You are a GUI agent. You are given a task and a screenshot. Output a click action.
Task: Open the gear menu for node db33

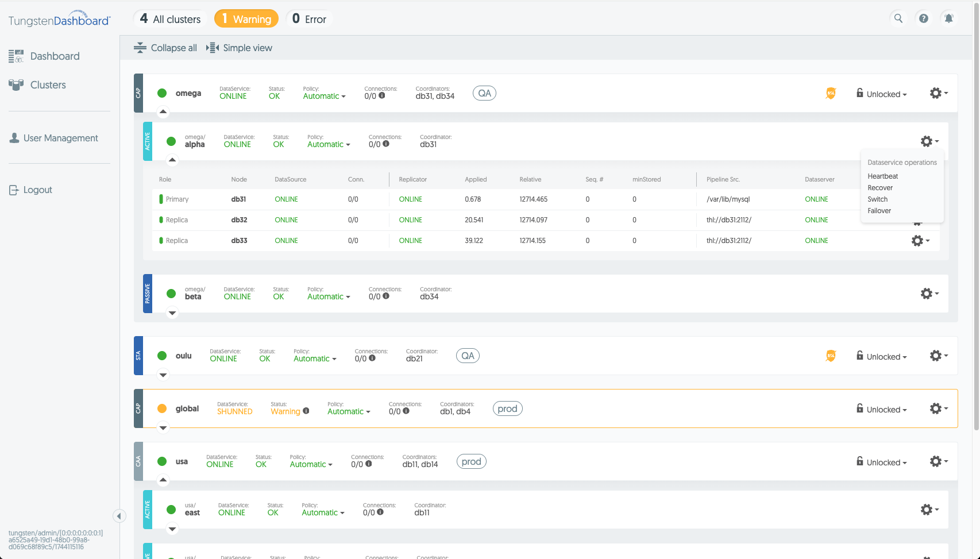pos(920,241)
